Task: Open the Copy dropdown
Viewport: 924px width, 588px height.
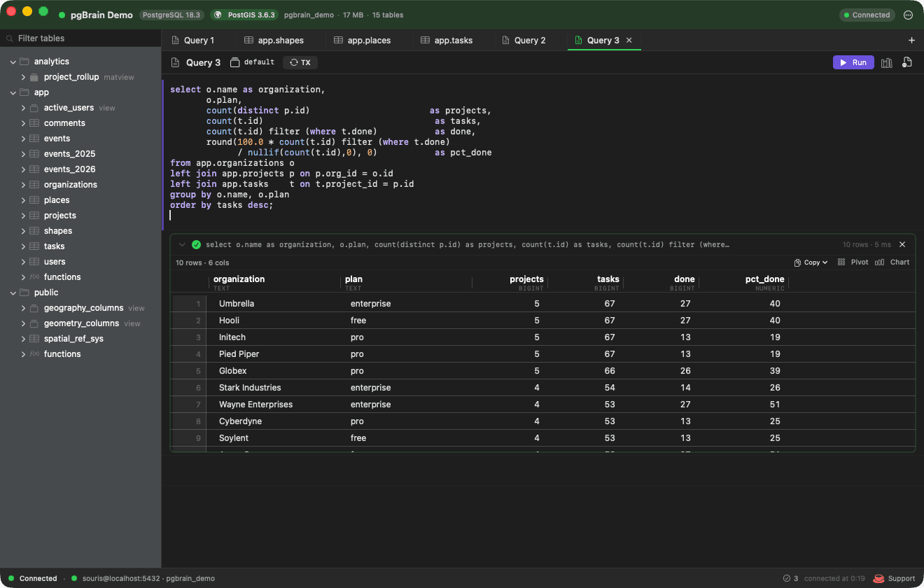Action: click(x=811, y=262)
